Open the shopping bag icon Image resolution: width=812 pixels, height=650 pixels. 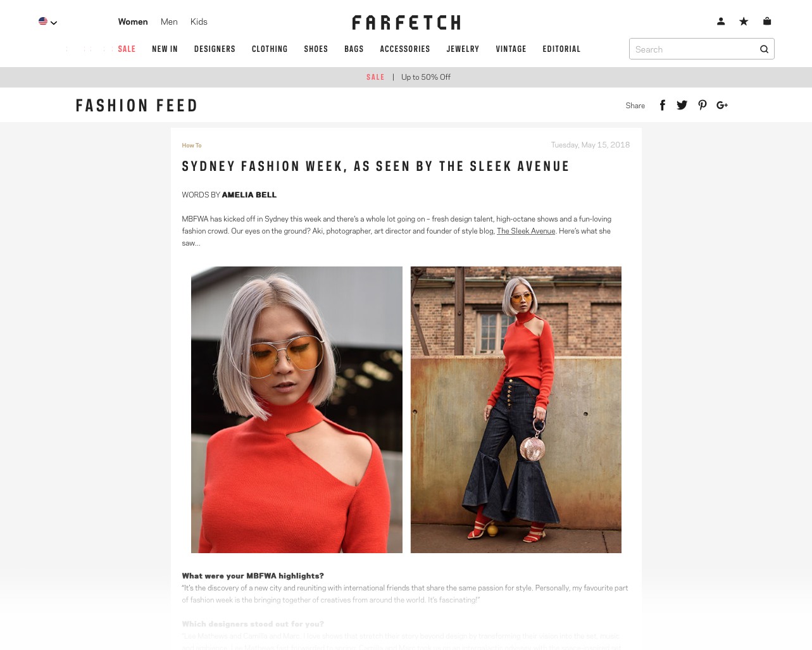tap(767, 21)
